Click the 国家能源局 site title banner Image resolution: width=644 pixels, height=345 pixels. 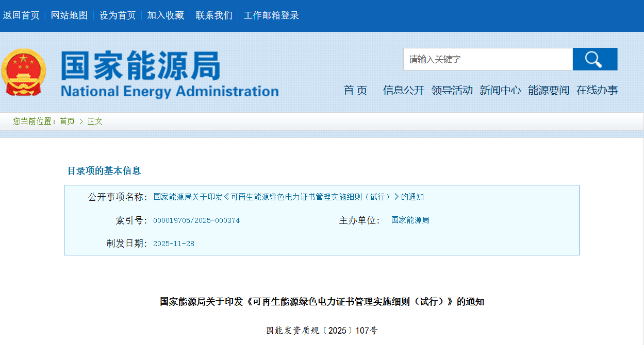tap(169, 75)
